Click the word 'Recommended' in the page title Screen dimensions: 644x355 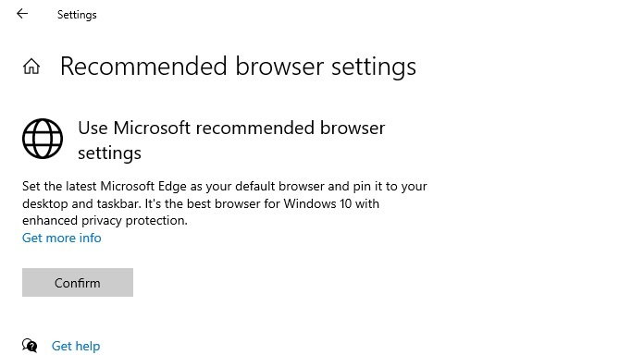(x=143, y=66)
